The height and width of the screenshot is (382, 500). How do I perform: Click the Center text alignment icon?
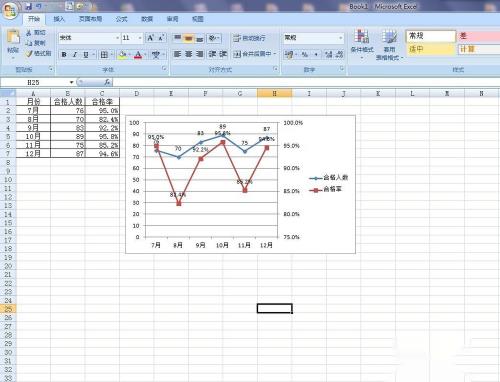click(188, 54)
